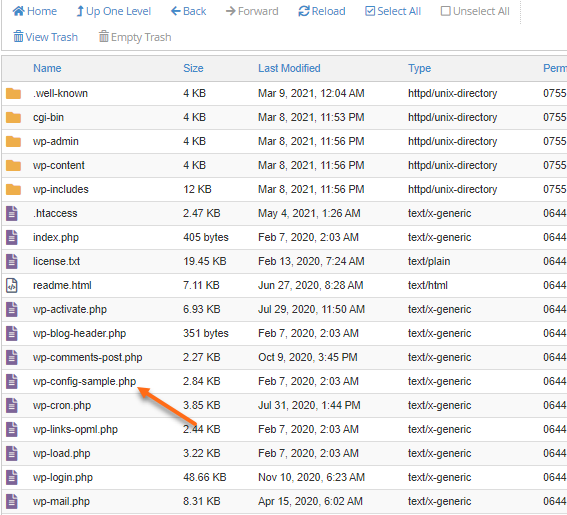Select the wp-includes folder name

[61, 190]
